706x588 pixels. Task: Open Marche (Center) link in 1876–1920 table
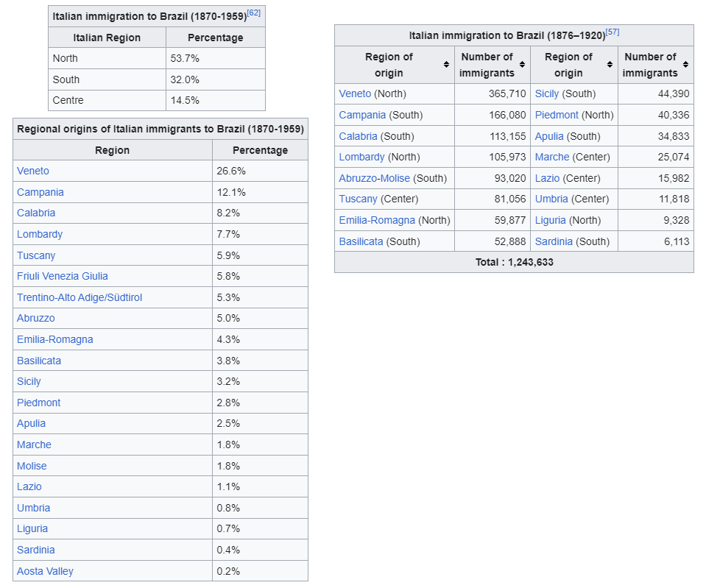(x=552, y=157)
